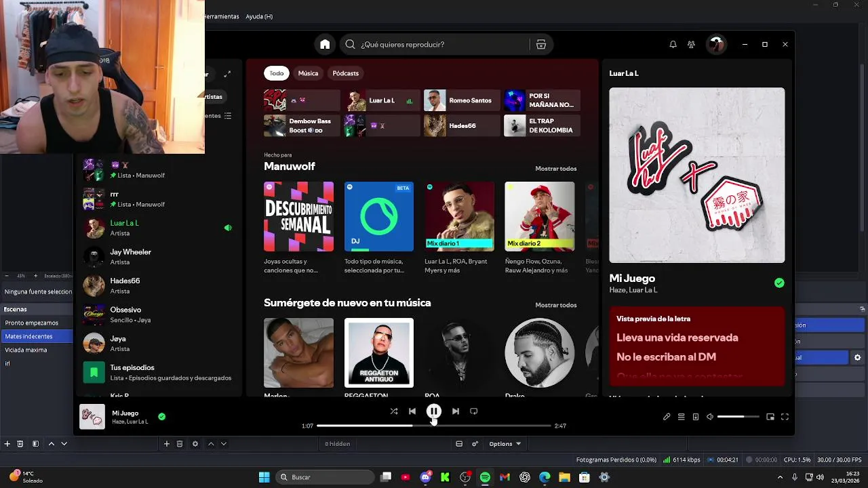Delete selected scene in OBS scenes toolbar
Screen dimensions: 868x488
click(x=20, y=444)
